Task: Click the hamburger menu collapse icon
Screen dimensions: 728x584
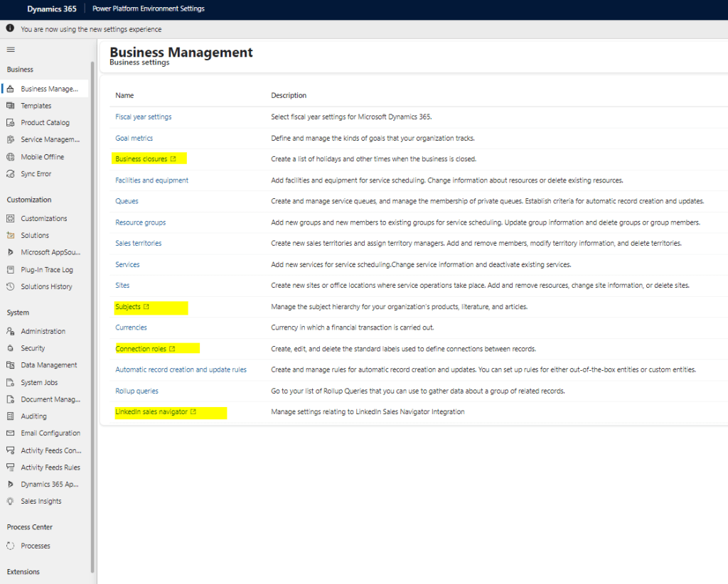Action: coord(11,49)
